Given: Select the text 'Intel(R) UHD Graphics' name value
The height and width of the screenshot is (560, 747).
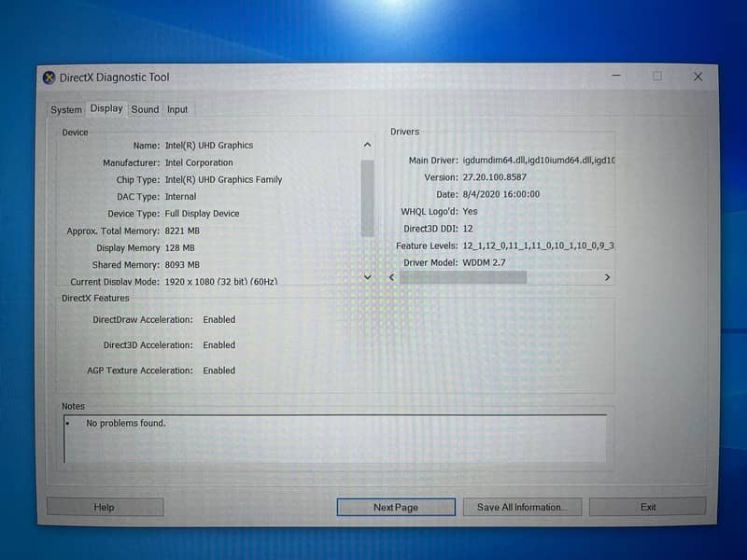Looking at the screenshot, I should point(209,146).
